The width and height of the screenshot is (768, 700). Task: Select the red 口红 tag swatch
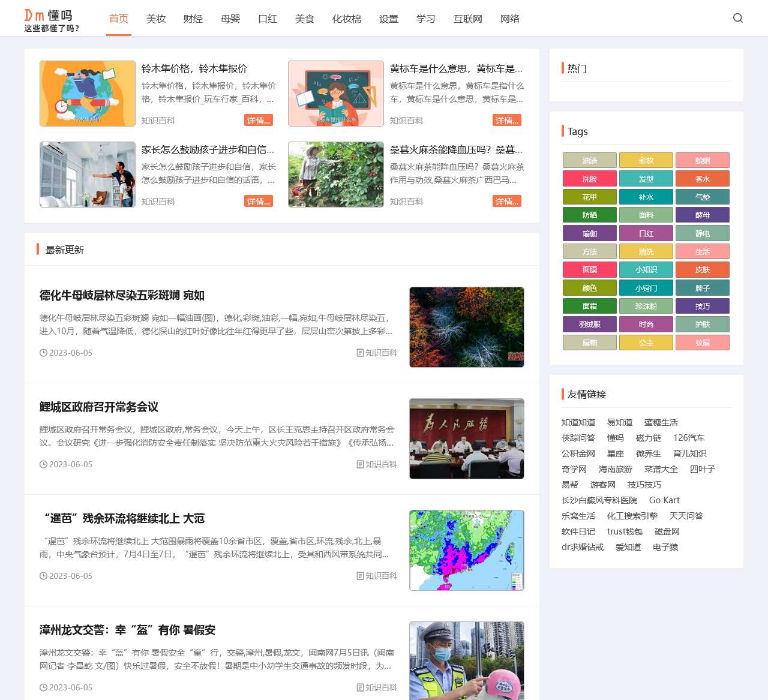[646, 233]
